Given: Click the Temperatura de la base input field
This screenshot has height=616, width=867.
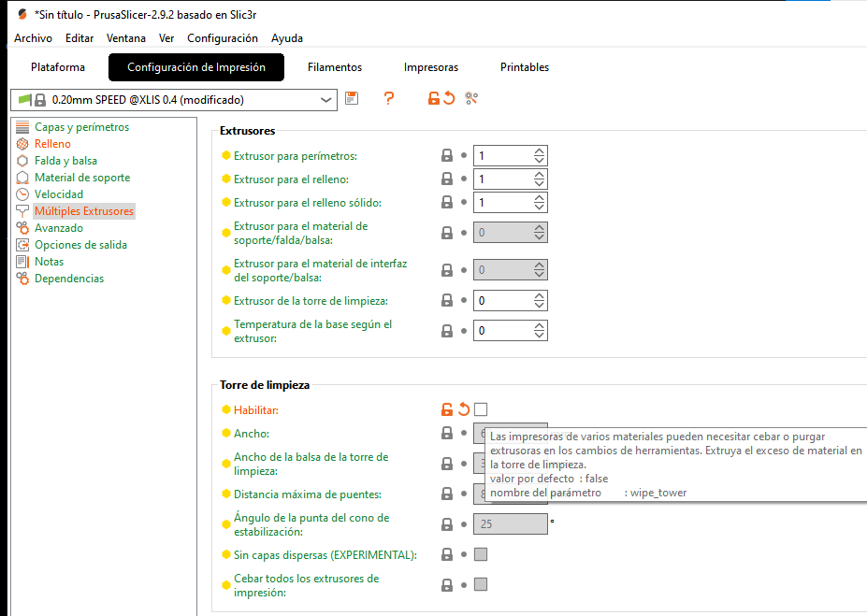Looking at the screenshot, I should click(502, 330).
